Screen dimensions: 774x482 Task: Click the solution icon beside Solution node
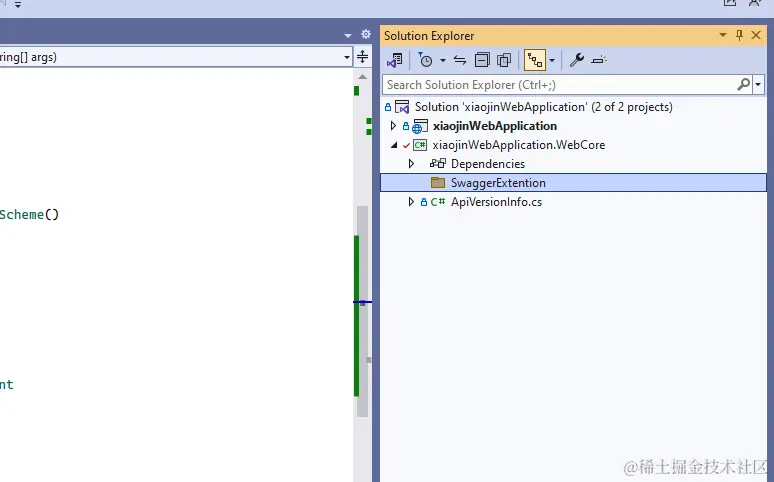tap(402, 107)
